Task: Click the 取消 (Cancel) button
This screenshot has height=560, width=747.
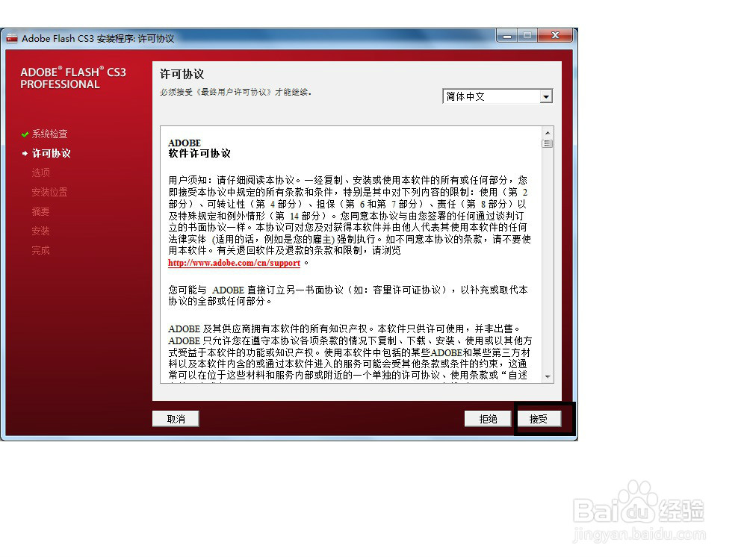Action: tap(176, 419)
